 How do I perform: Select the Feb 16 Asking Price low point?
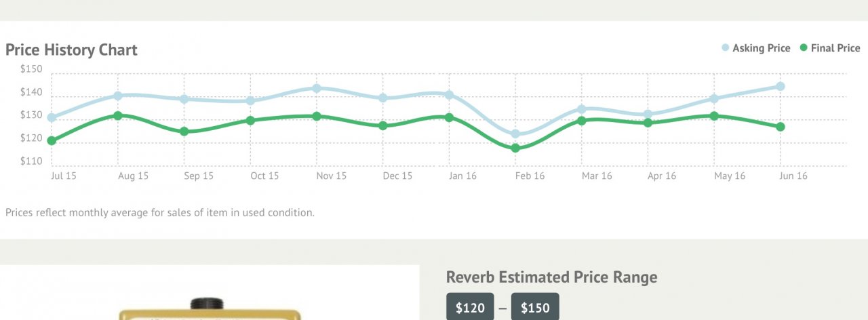515,134
